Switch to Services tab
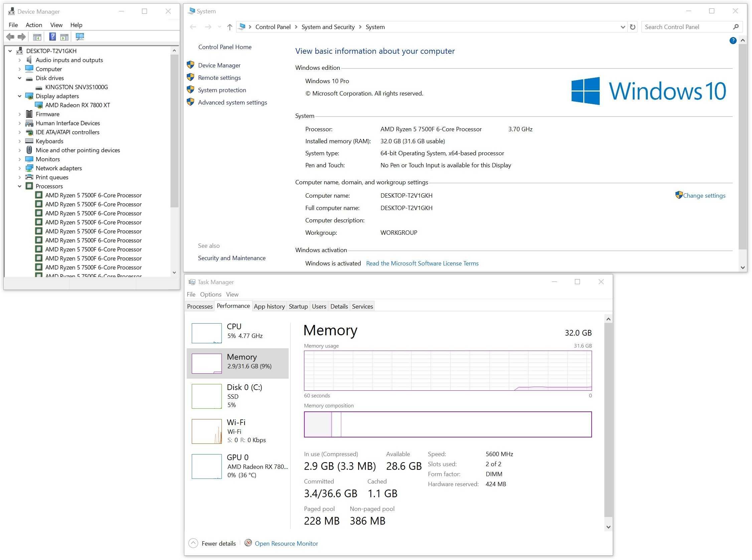The image size is (752, 560). (362, 307)
